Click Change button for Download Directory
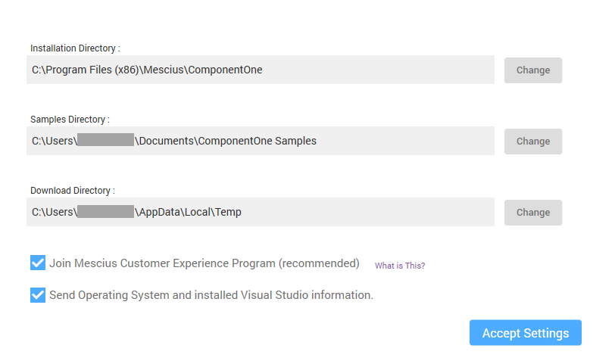Screen dimensions: 615x364 pyautogui.click(x=532, y=213)
